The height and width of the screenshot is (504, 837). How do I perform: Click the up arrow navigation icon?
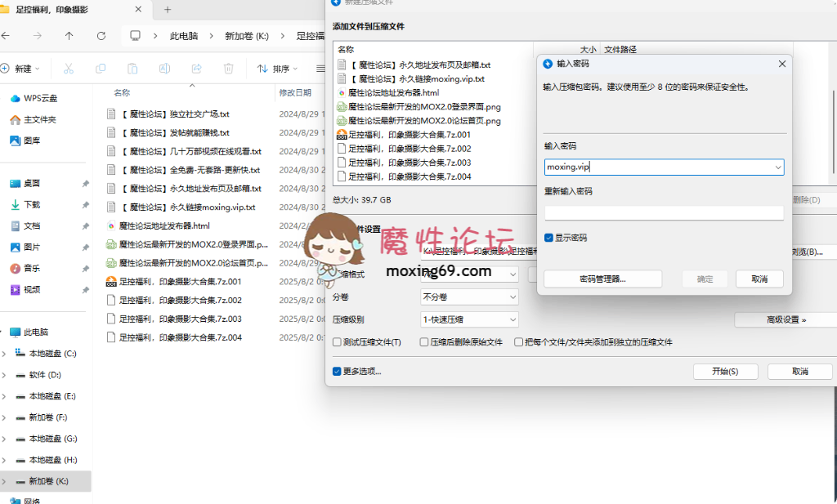69,36
